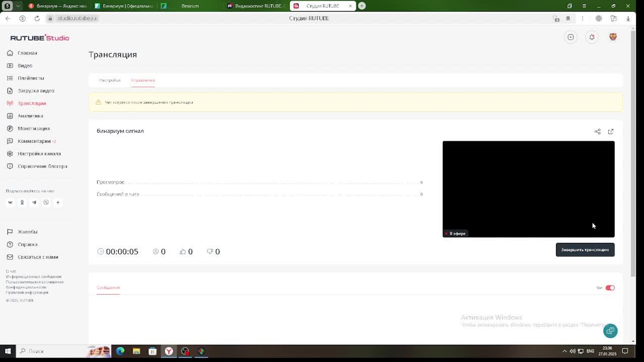The image size is (644, 362).
Task: Click the Yandex Browser taskbar icon
Action: click(169, 351)
